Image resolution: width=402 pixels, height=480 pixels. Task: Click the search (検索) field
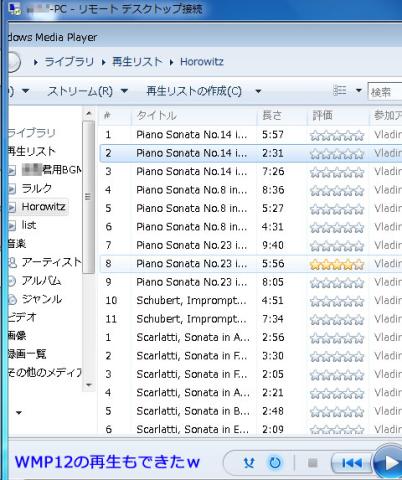tap(385, 92)
